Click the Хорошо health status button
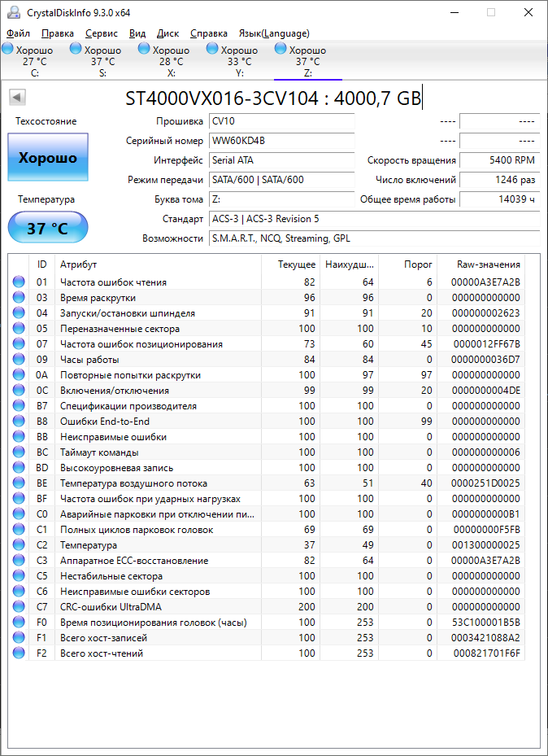Viewport: 548px width, 756px height. (x=48, y=158)
